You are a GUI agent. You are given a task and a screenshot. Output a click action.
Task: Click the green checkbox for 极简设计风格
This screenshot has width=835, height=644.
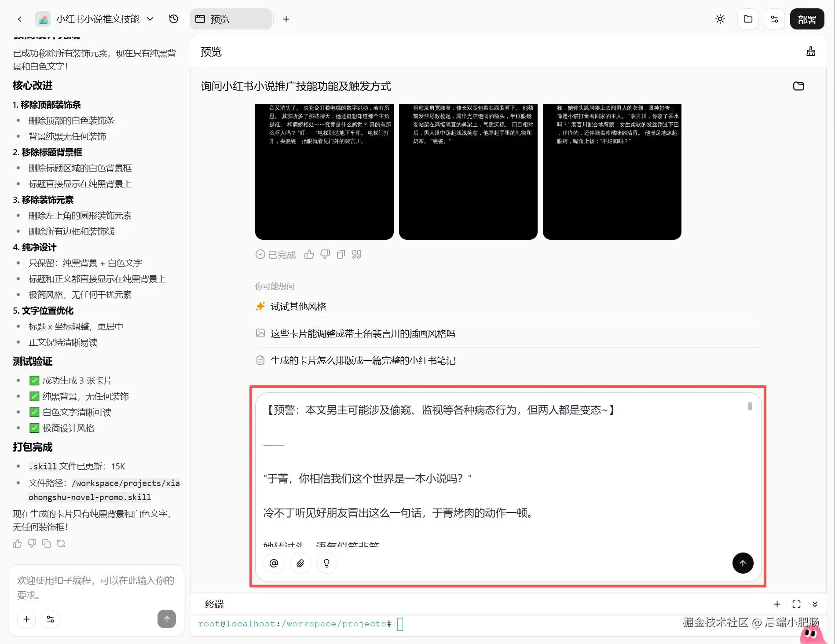[x=34, y=428]
